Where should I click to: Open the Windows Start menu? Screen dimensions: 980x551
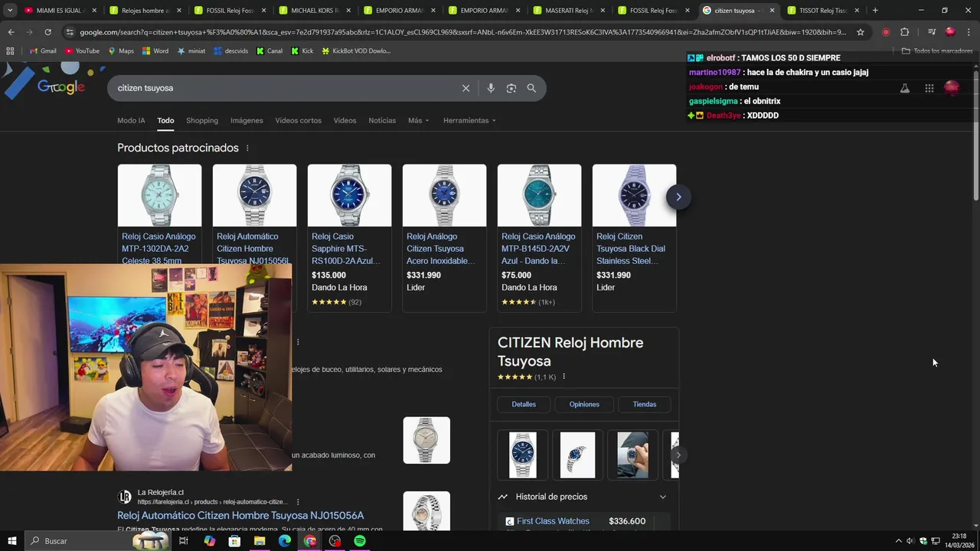(11, 541)
